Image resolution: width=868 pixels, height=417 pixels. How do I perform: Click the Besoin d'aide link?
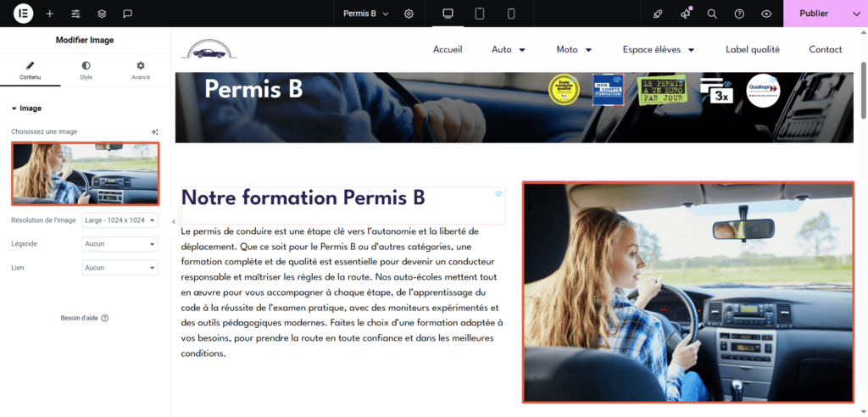(x=84, y=318)
